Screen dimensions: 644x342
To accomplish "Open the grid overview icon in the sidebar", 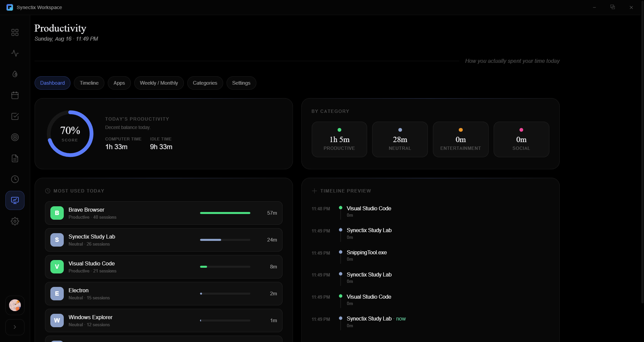I will pos(15,32).
